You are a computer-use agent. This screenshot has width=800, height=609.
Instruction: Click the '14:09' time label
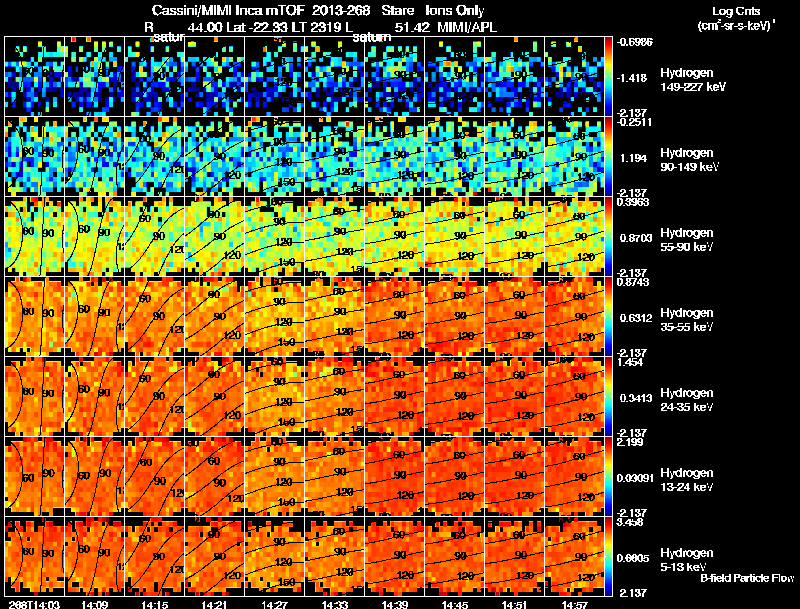pos(94,605)
